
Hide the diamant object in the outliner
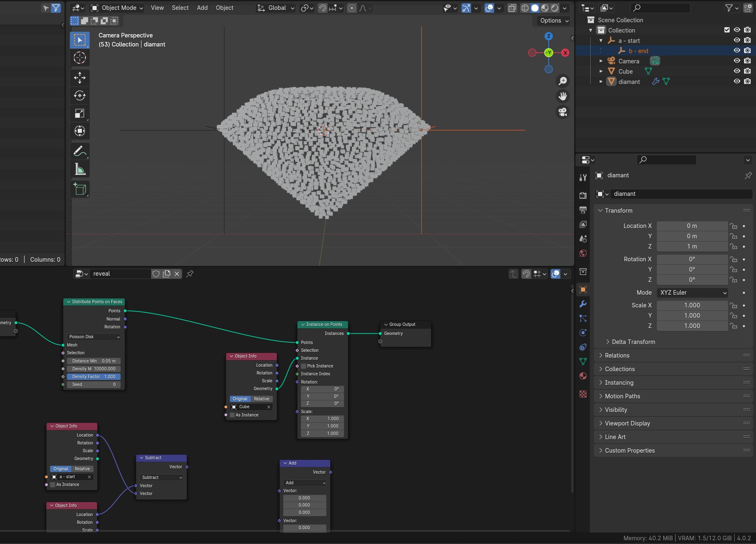click(x=737, y=81)
